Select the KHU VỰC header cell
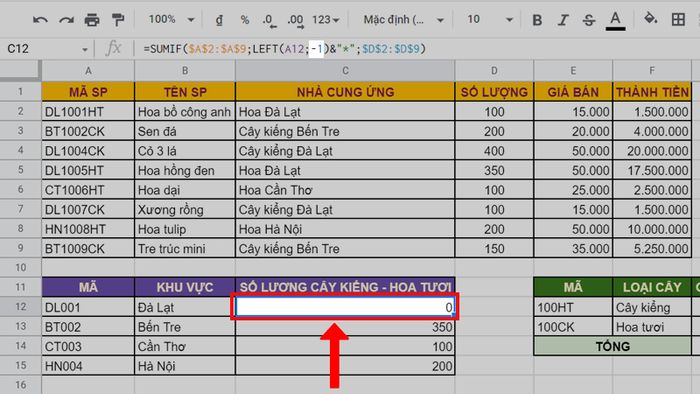This screenshot has height=394, width=700. (185, 287)
